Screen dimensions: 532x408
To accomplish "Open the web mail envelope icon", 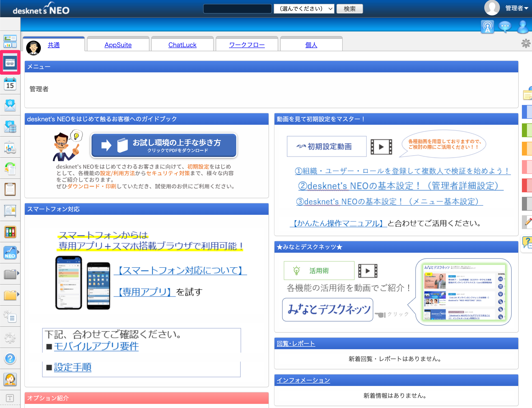I will pos(10,105).
